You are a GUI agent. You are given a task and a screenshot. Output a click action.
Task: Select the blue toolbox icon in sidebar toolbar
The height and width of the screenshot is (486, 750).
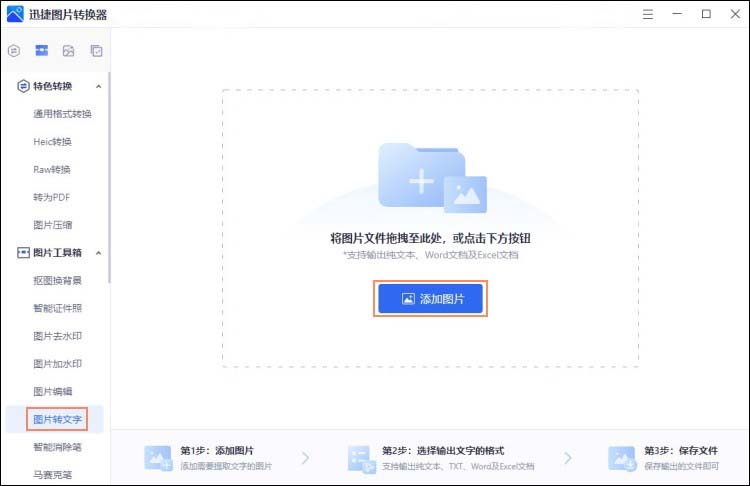click(x=42, y=50)
